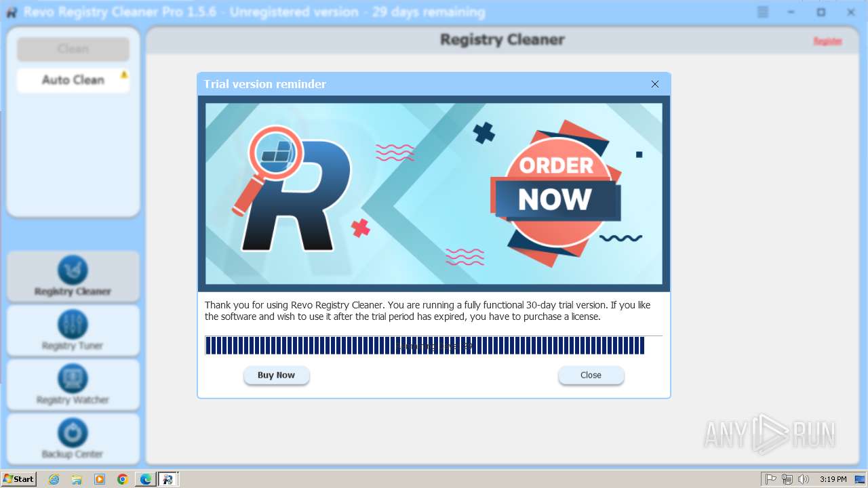Screen dimensions: 868x488
Task: Open the Backup Center sidebar section
Action: pyautogui.click(x=73, y=439)
